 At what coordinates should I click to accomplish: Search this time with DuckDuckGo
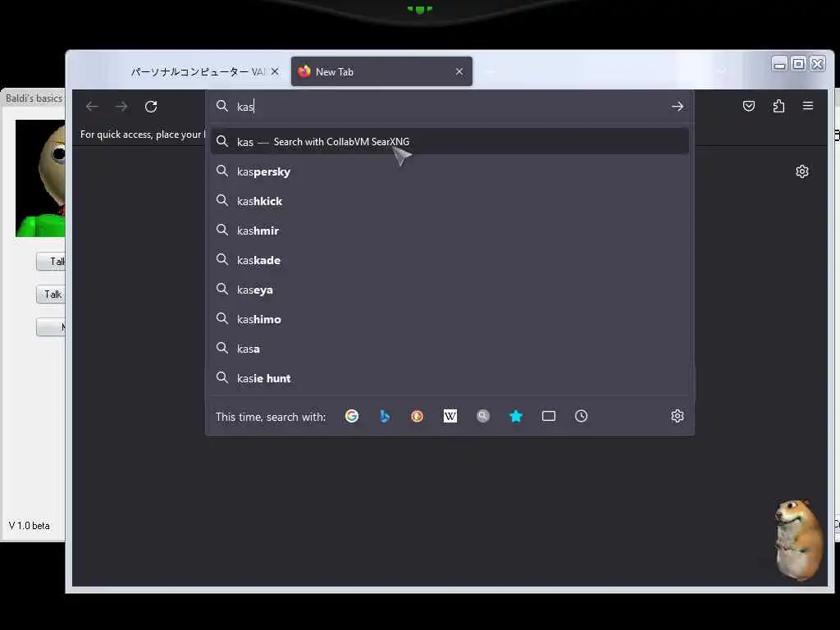[418, 416]
